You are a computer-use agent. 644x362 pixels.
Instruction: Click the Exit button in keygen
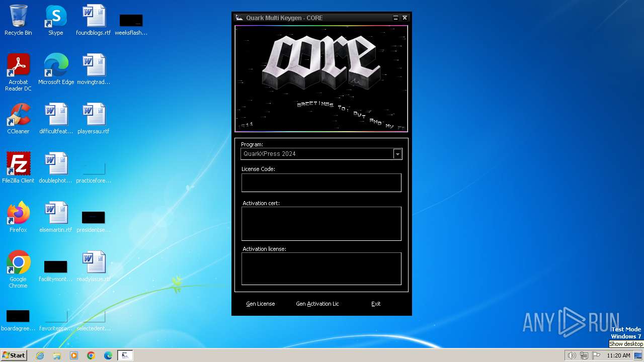[x=376, y=304]
